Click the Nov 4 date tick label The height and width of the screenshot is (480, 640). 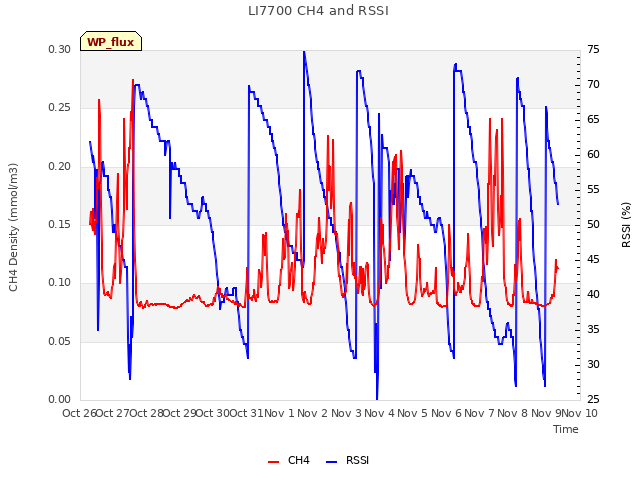(379, 413)
